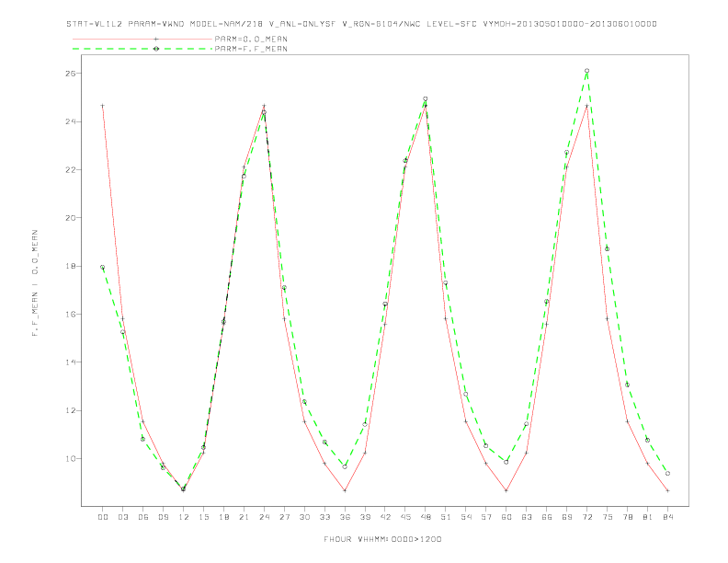The image size is (728, 563).
Task: Select the red solid legend line sample
Action: [142, 39]
